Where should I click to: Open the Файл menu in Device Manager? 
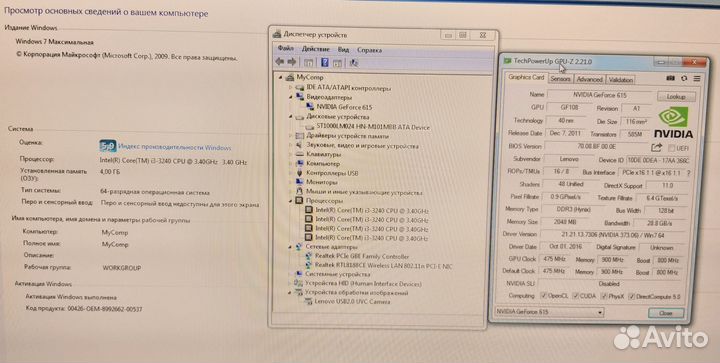pyautogui.click(x=285, y=48)
